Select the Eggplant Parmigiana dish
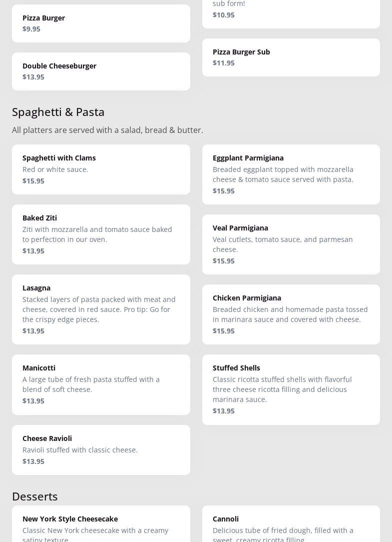 [291, 174]
